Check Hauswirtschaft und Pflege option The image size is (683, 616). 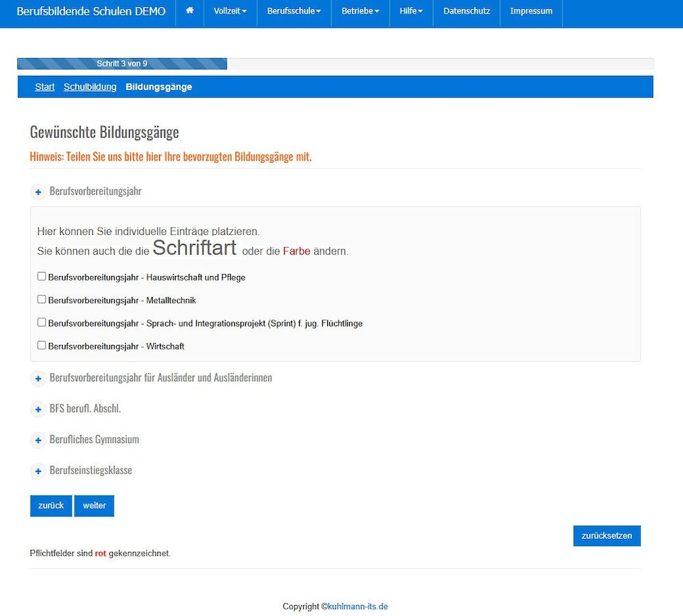pyautogui.click(x=42, y=277)
